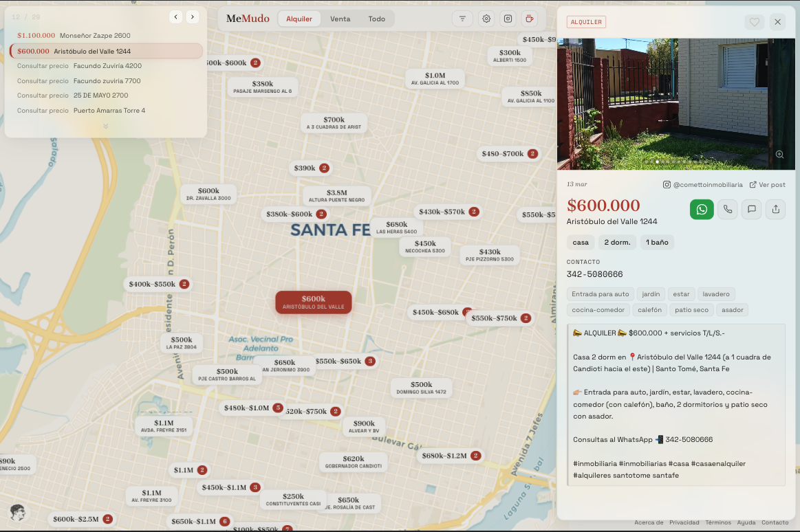Click the phone call icon
This screenshot has height=532, width=800.
click(727, 209)
